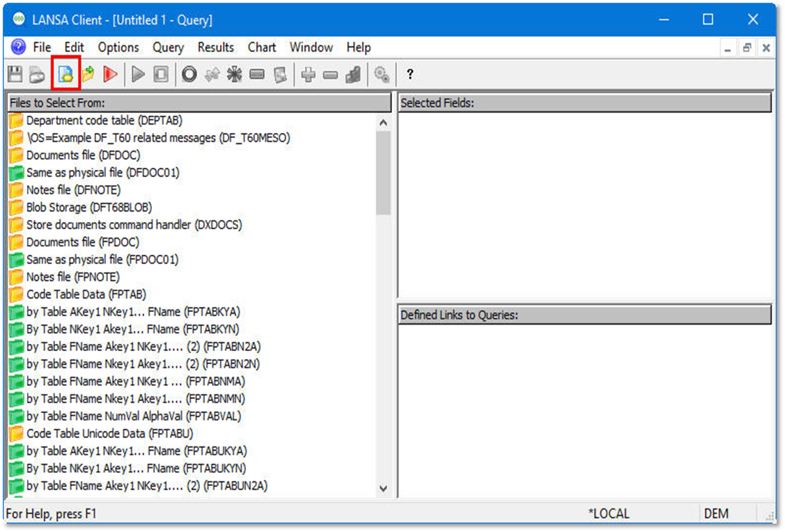Restore the inner Query document window
The width and height of the screenshot is (785, 532).
click(747, 48)
